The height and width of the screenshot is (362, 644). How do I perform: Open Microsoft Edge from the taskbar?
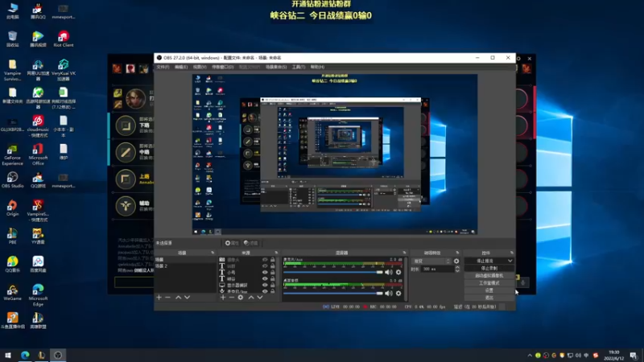(25, 355)
